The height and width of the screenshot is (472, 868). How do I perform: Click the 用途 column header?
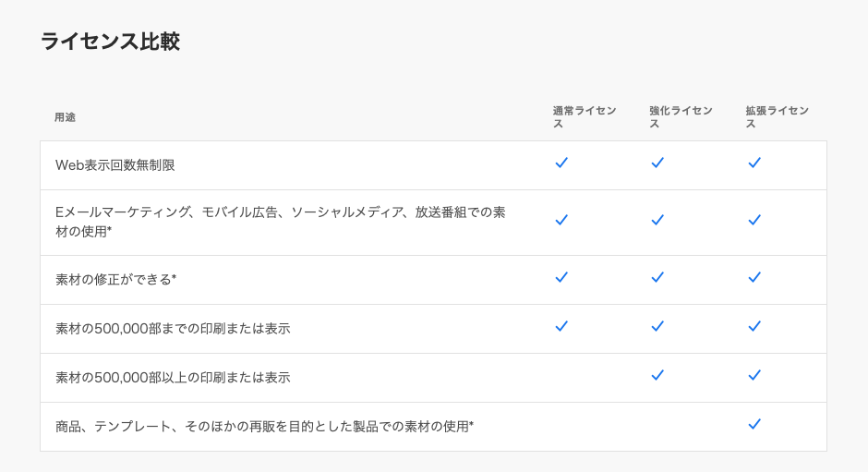[x=65, y=117]
